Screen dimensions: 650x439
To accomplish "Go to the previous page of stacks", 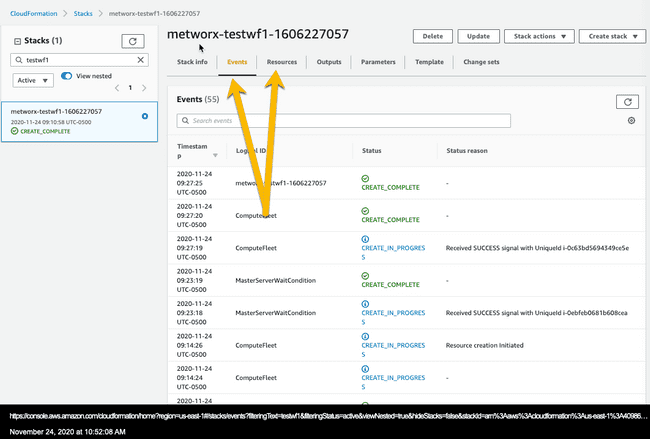I will click(x=117, y=88).
